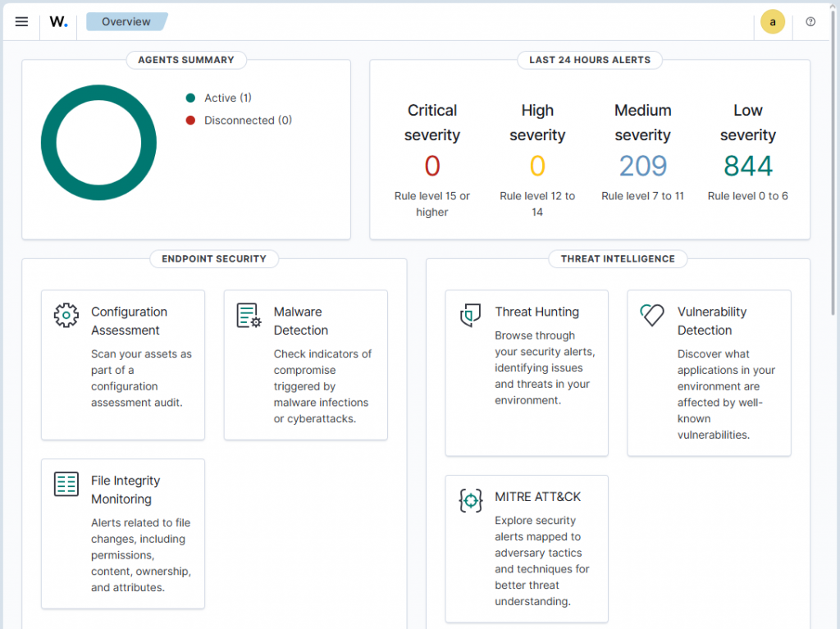Click the 'AGENTS SUMMARY' panel title
This screenshot has width=840, height=629.
pos(186,60)
